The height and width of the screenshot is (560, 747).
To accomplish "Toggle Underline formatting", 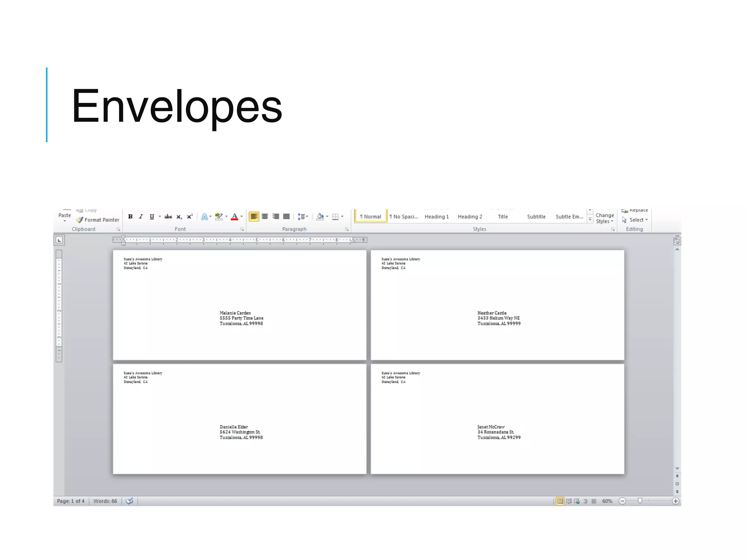I will coord(152,217).
